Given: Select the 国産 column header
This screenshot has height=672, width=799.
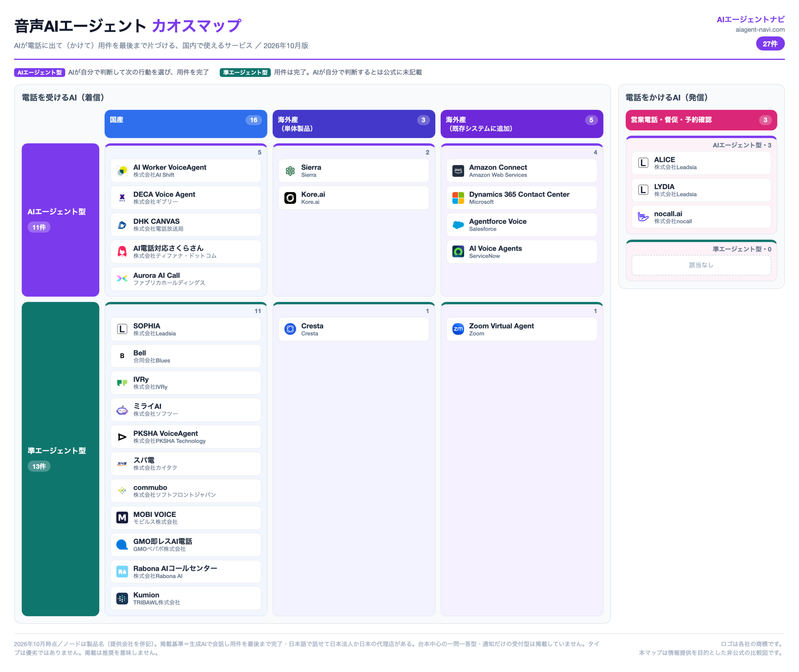Looking at the screenshot, I should [186, 124].
